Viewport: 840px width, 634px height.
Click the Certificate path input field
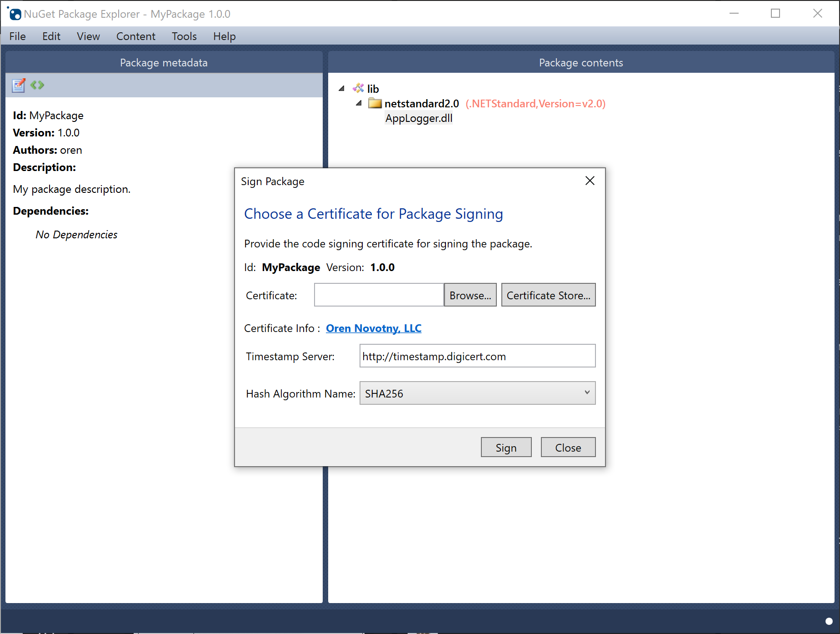click(379, 295)
